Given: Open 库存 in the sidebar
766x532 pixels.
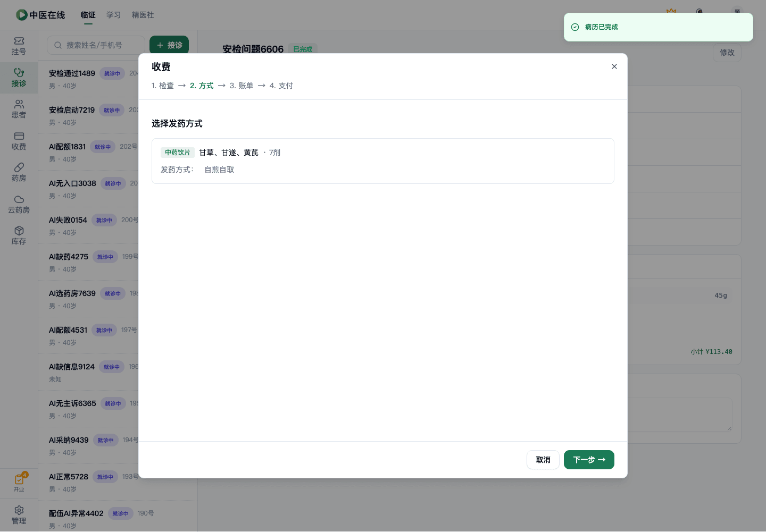Looking at the screenshot, I should 19,236.
